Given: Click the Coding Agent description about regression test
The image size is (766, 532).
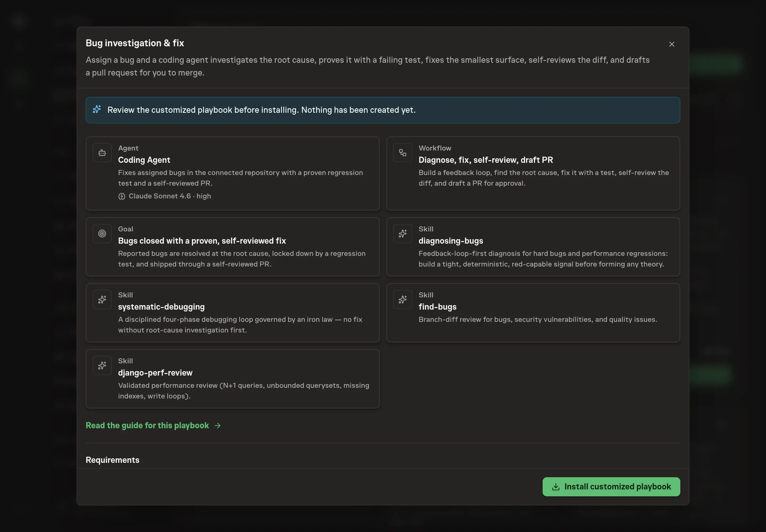Looking at the screenshot, I should 240,178.
